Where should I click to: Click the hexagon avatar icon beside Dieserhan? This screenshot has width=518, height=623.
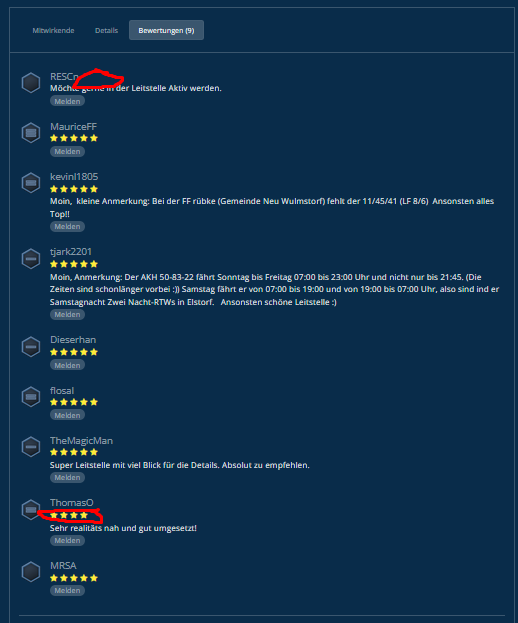click(x=31, y=346)
